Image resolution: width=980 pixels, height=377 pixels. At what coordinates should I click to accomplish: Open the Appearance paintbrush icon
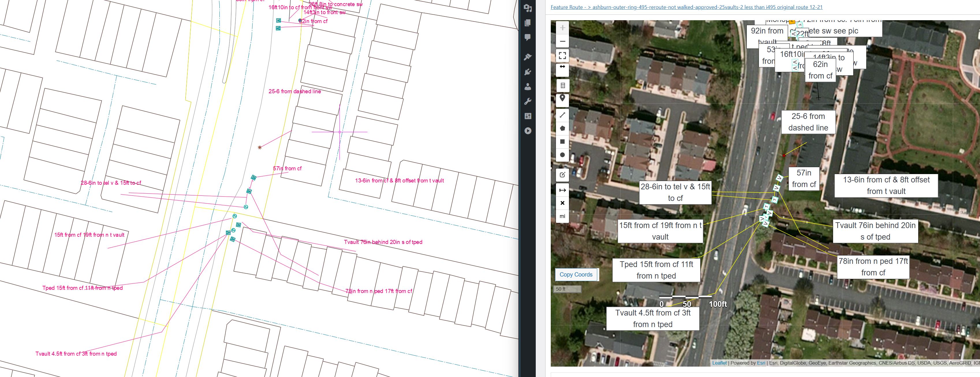527,57
